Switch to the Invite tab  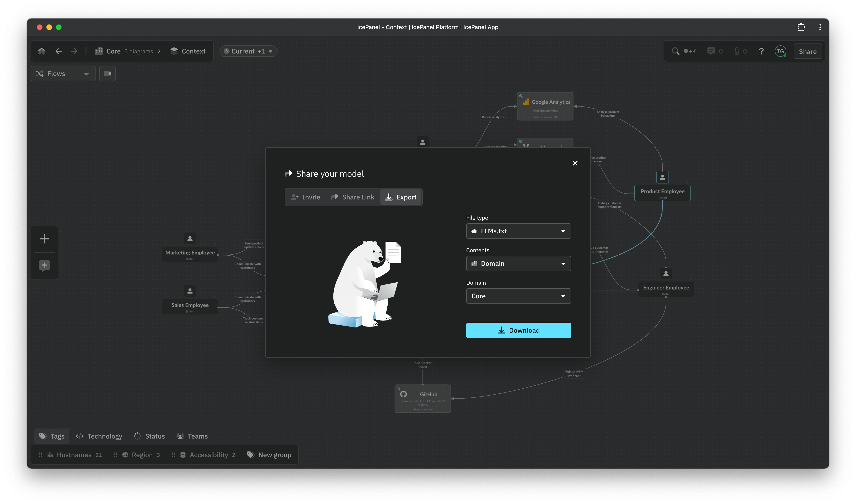[x=306, y=197]
